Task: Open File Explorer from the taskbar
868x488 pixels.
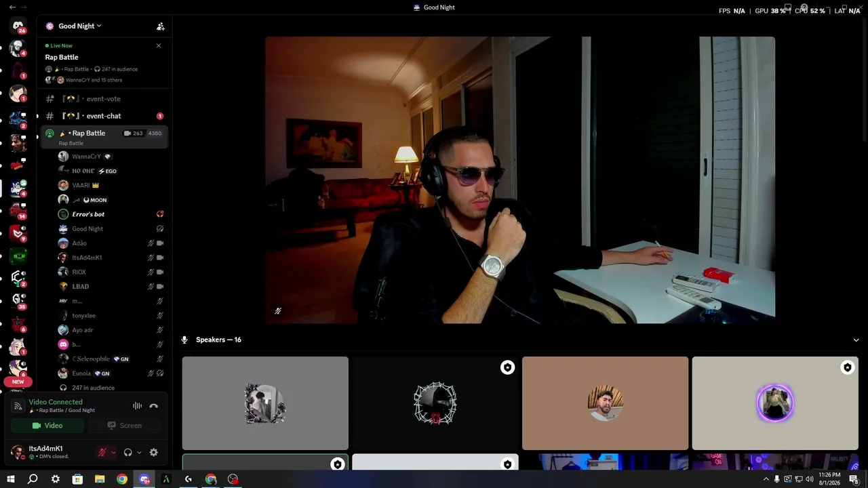Action: (100, 479)
